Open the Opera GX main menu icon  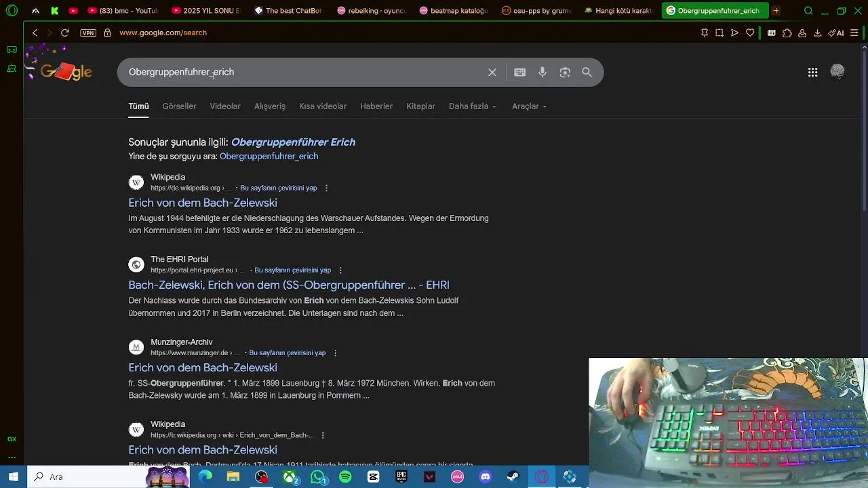(12, 11)
